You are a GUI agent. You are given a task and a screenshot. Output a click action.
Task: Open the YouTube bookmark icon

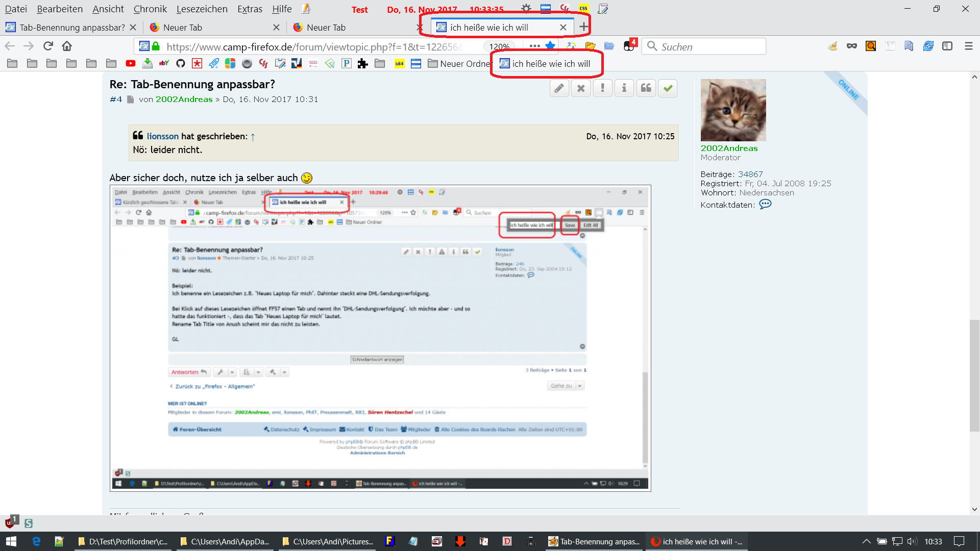point(131,63)
